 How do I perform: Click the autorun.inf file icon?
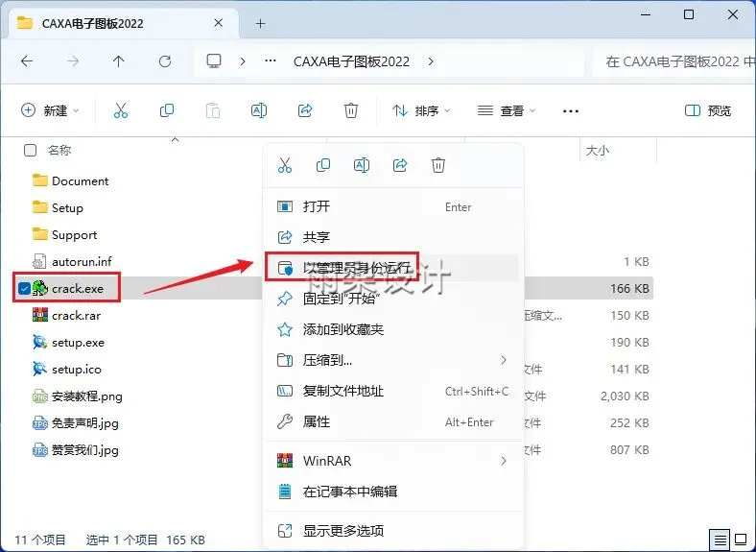[39, 261]
